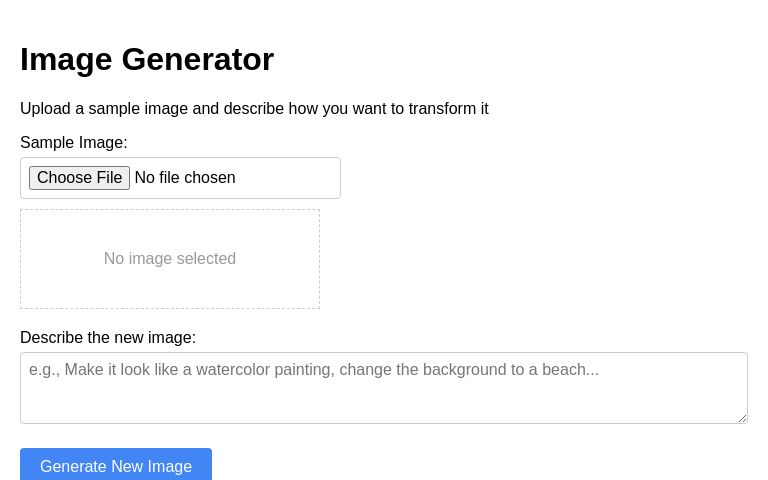Click the upload instruction subtitle text
This screenshot has height=480, width=768.
point(254,109)
